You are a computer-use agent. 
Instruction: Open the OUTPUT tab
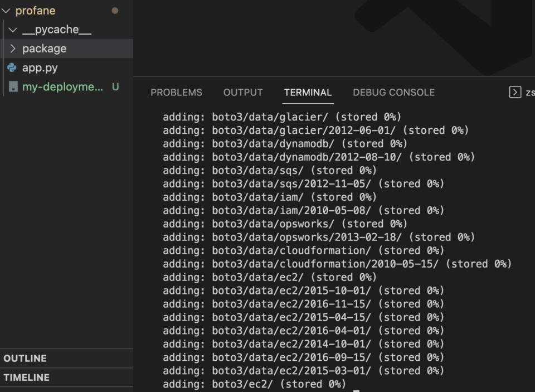click(243, 93)
